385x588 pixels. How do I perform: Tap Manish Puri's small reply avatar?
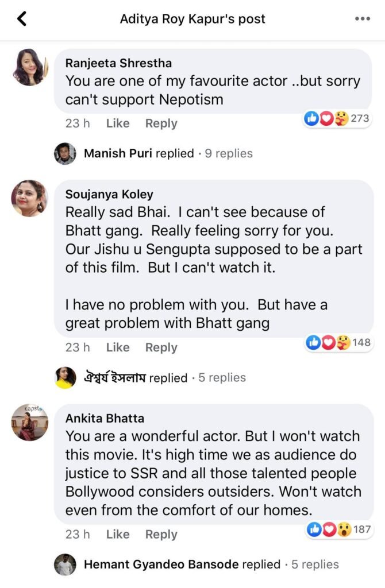pyautogui.click(x=65, y=153)
